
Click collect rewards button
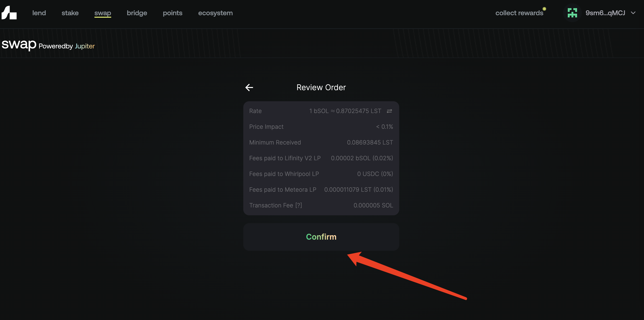point(519,13)
